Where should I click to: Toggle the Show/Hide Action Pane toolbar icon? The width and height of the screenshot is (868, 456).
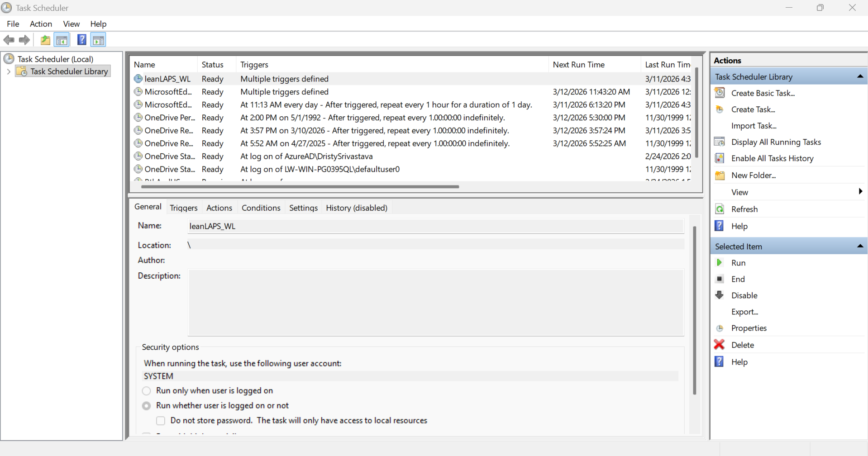pos(98,40)
